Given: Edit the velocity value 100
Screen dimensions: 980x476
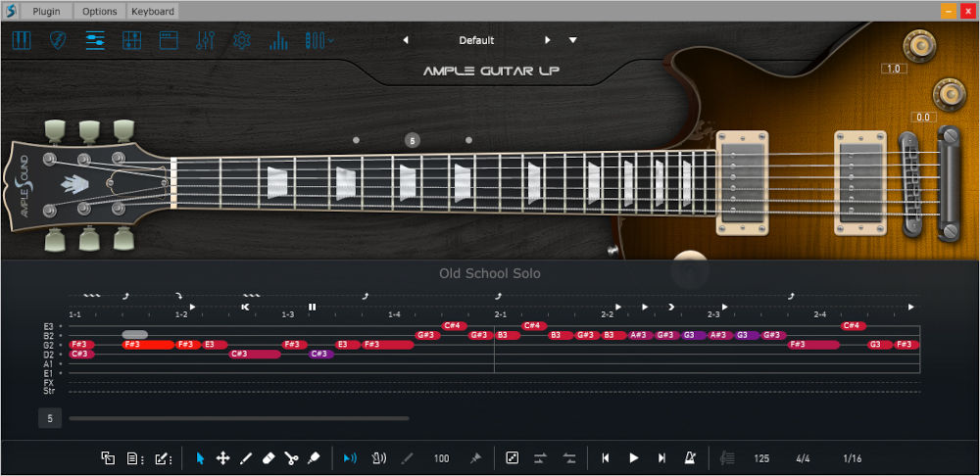Looking at the screenshot, I should [x=441, y=458].
